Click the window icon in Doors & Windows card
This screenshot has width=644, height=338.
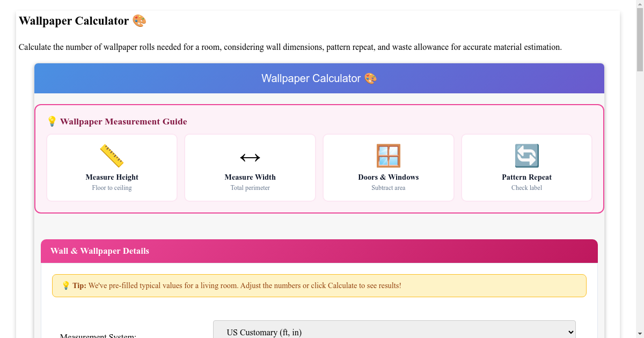(x=388, y=155)
